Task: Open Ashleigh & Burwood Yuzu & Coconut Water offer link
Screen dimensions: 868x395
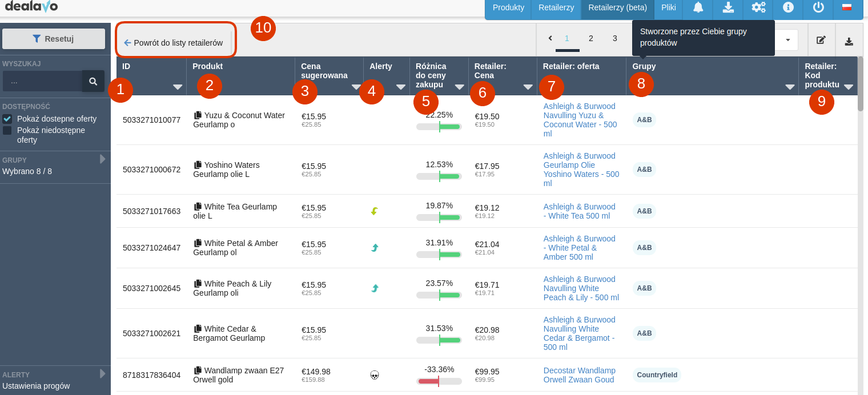Action: tap(580, 120)
